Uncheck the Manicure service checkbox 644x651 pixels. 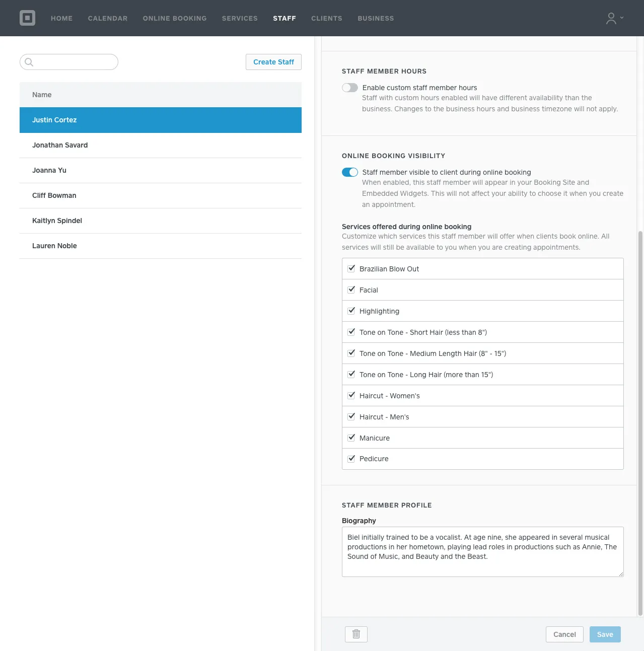click(x=351, y=438)
